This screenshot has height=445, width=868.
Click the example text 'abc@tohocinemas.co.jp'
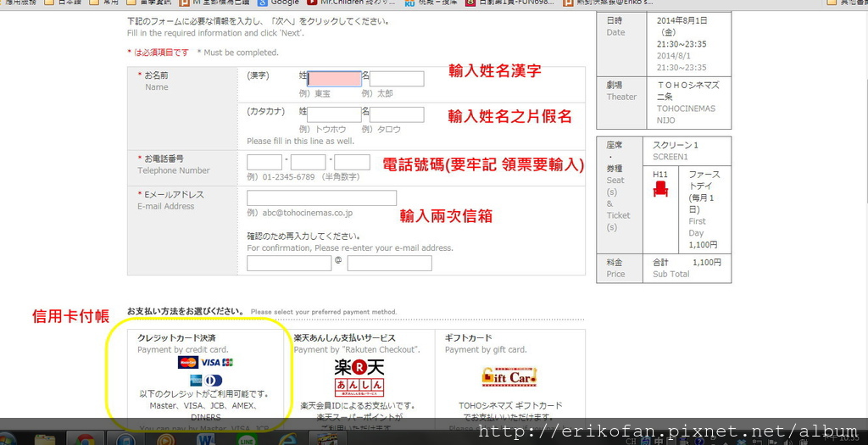point(307,213)
